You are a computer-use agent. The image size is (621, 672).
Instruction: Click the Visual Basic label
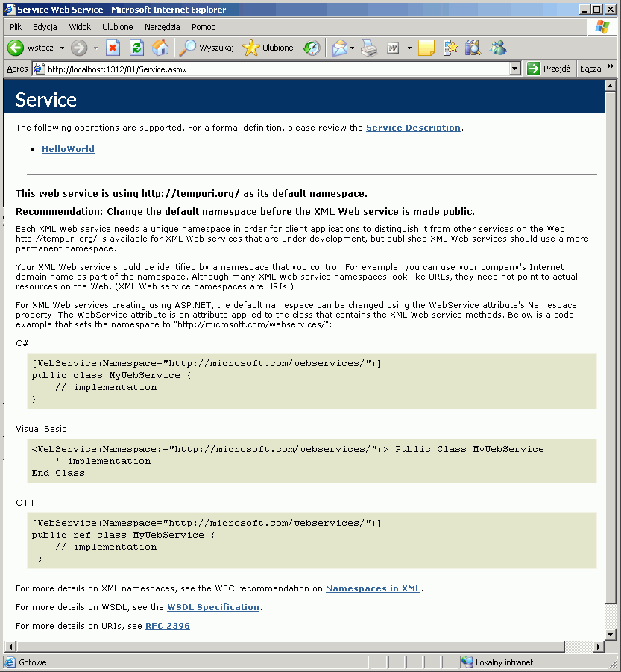coord(41,429)
